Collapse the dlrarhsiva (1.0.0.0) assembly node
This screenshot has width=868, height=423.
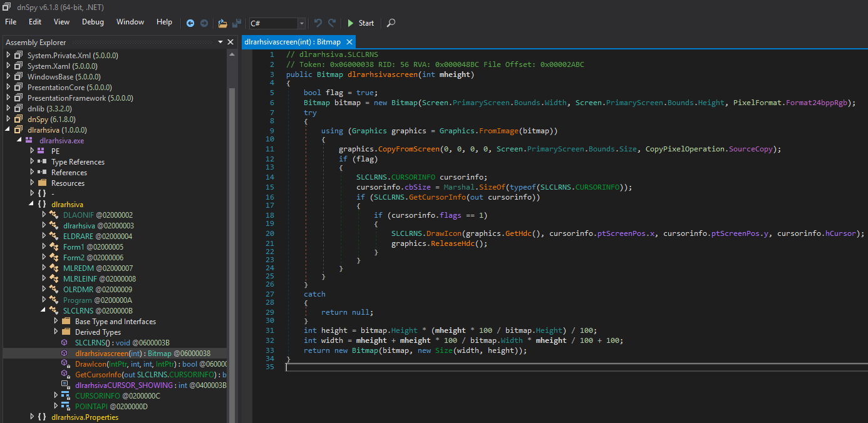click(8, 130)
